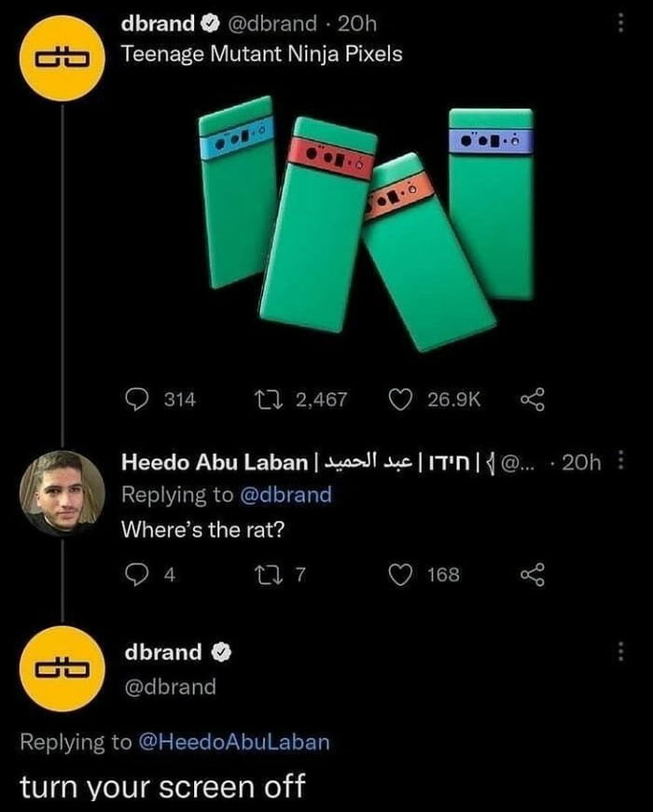Reply to the 'Where's the rat?' tweet
Screen dimensions: 653x812
[x=136, y=575]
